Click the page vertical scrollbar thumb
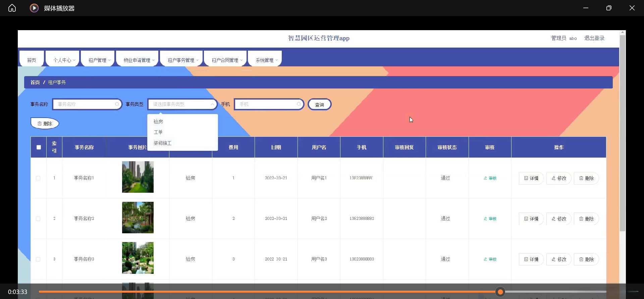Viewport: 644px width, 299px height. point(623,133)
